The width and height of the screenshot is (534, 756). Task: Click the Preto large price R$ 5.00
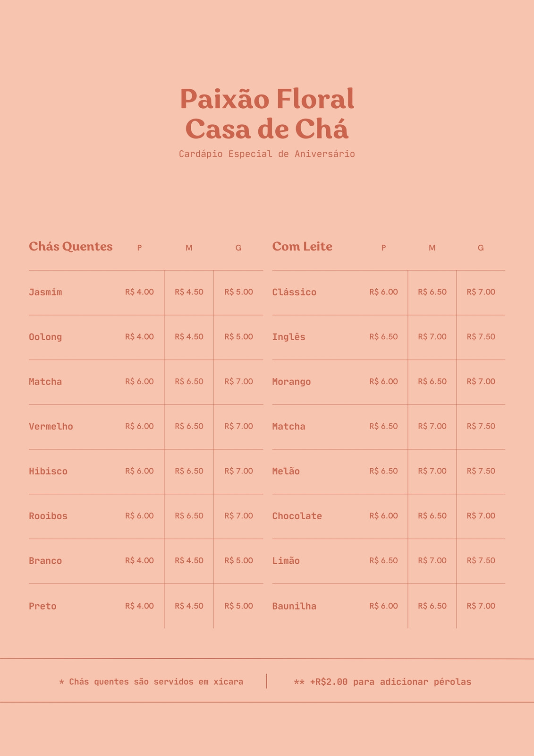[x=238, y=606]
